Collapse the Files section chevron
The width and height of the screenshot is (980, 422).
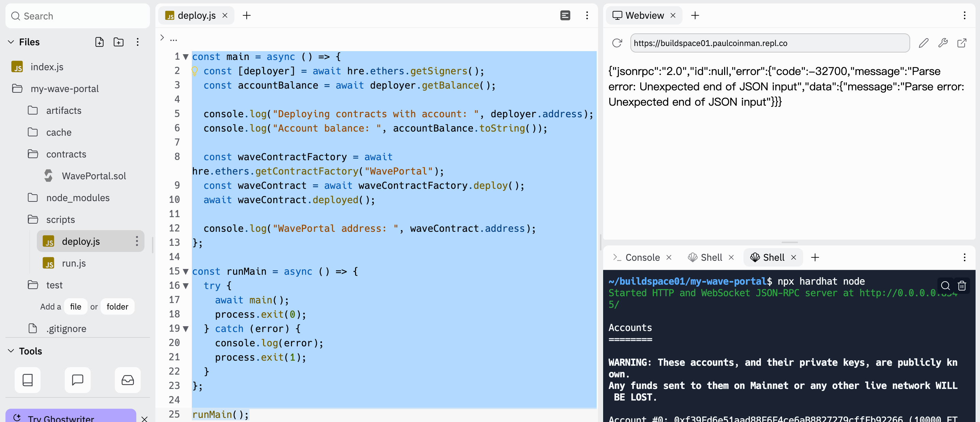click(11, 42)
